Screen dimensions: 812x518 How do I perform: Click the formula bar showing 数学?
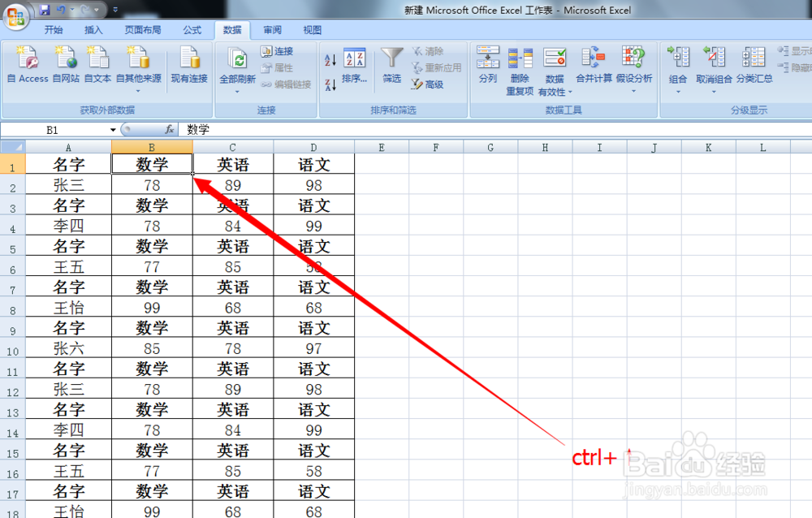(x=495, y=130)
